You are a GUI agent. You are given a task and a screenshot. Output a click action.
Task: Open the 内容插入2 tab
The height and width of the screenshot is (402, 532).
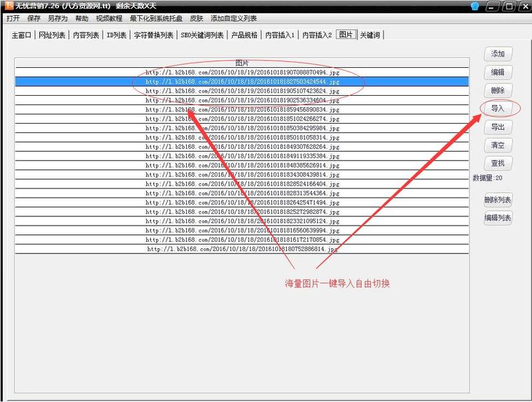coord(317,35)
